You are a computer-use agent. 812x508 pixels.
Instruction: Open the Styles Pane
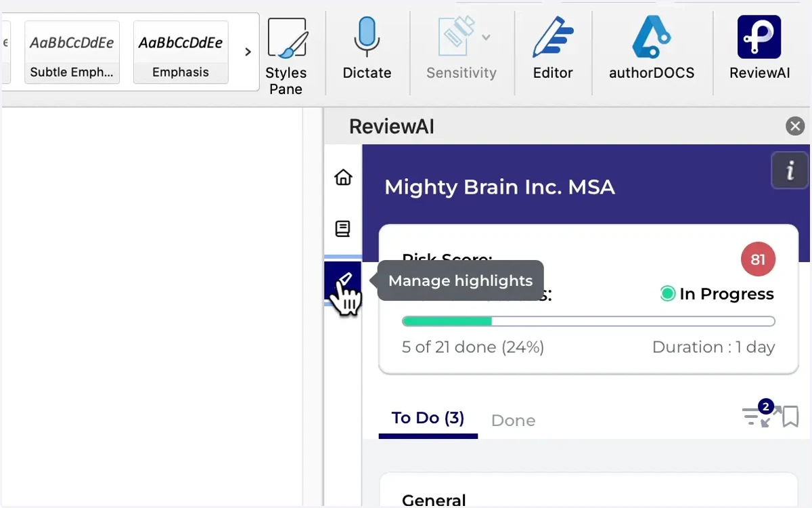pos(286,56)
